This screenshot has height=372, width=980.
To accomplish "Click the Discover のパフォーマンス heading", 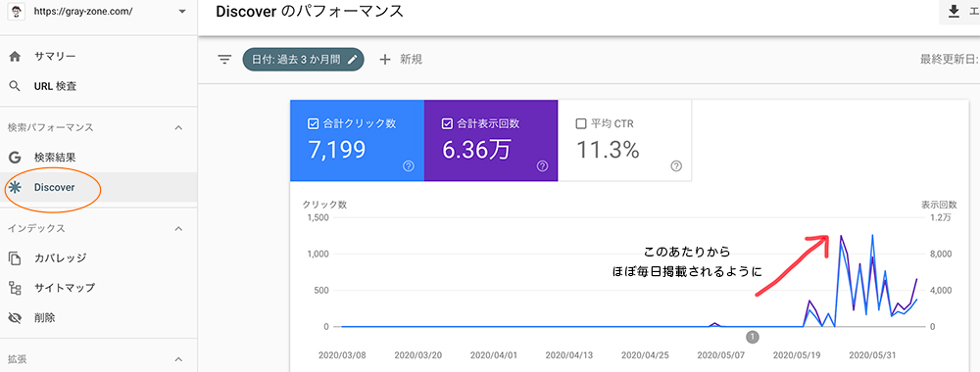I will coord(310,11).
